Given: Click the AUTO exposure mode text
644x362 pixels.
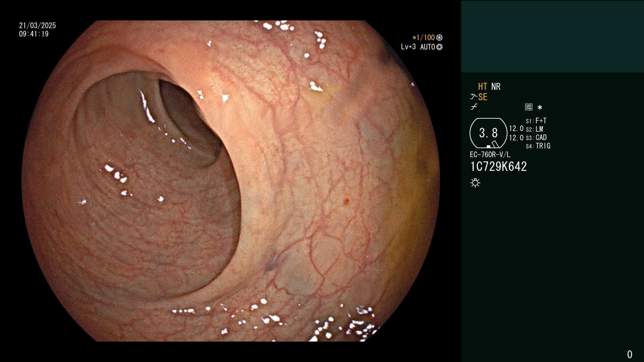Looking at the screenshot, I should (x=428, y=47).
